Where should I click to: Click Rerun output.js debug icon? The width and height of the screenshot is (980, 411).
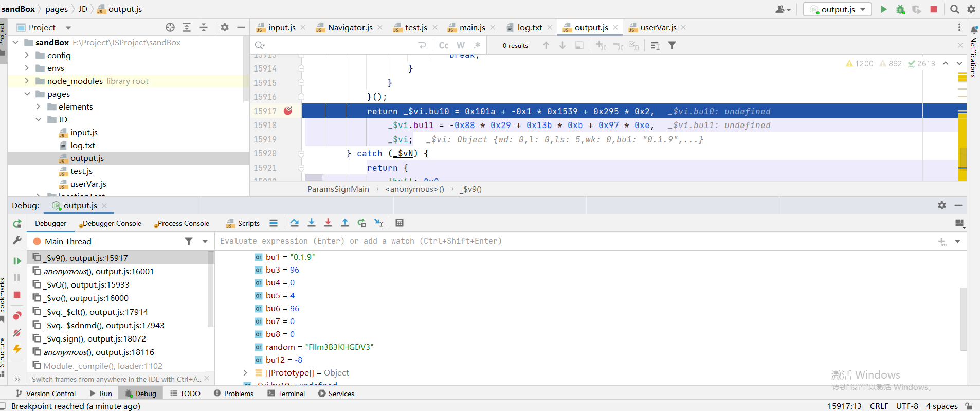[x=17, y=224]
